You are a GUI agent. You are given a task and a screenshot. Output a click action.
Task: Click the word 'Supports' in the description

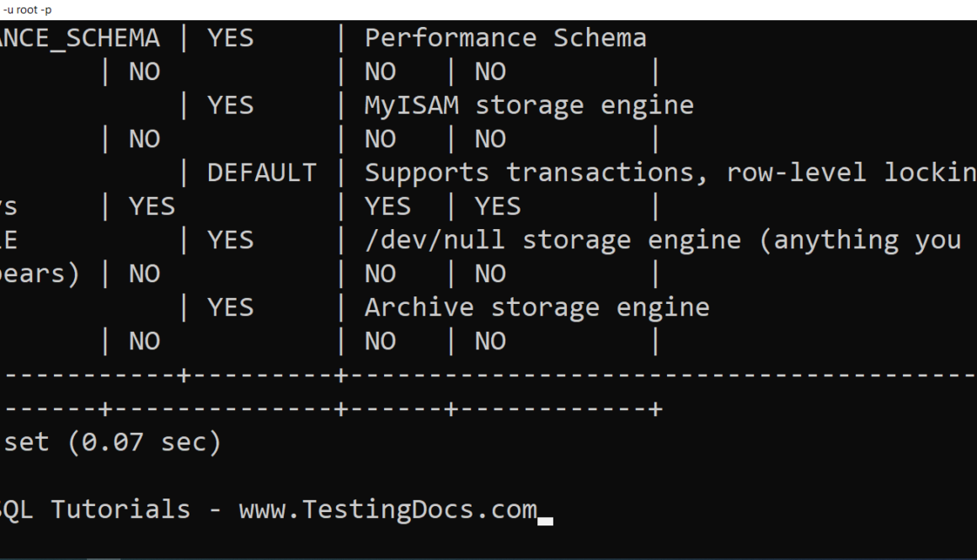pos(426,173)
